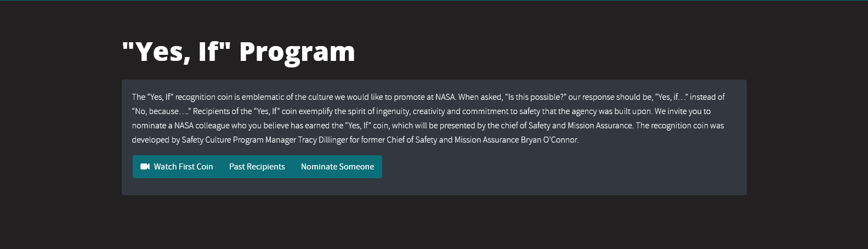Click the words "instead of" ending the first line

pyautogui.click(x=707, y=97)
